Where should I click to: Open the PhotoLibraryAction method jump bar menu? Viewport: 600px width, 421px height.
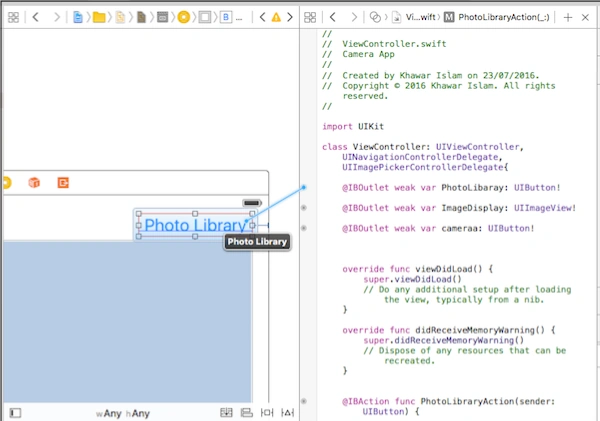click(497, 17)
